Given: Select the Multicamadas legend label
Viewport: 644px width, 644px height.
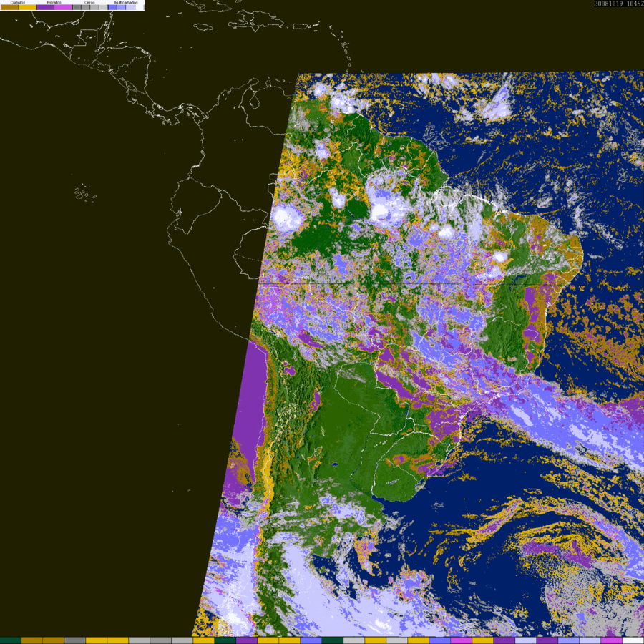Looking at the screenshot, I should tap(126, 2).
